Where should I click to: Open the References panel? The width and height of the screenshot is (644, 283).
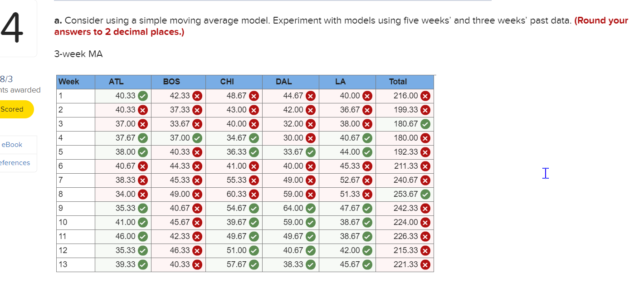[15, 162]
